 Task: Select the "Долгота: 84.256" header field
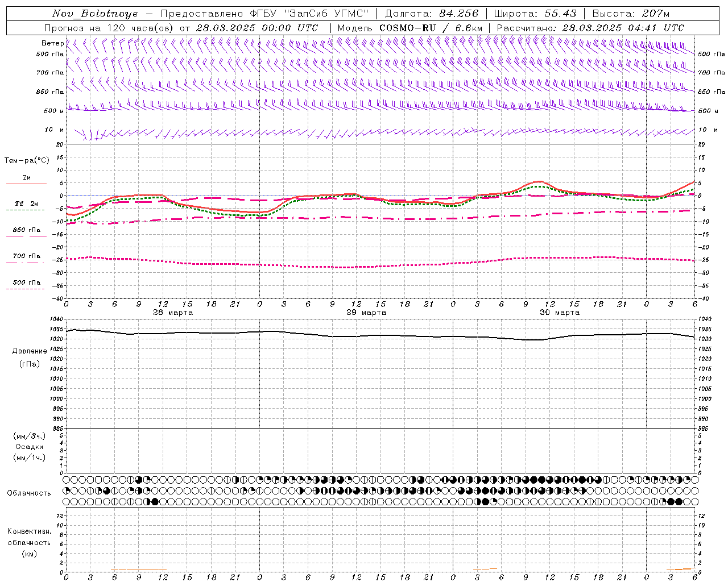click(x=432, y=14)
